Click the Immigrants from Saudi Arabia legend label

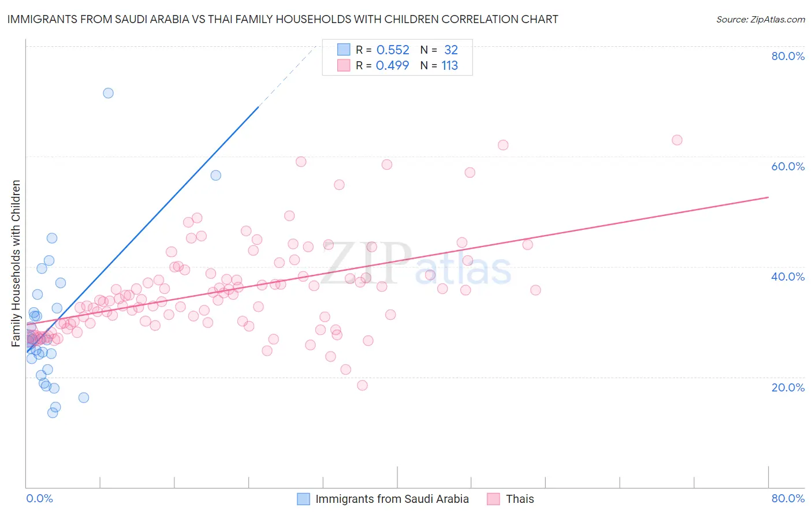392,499
